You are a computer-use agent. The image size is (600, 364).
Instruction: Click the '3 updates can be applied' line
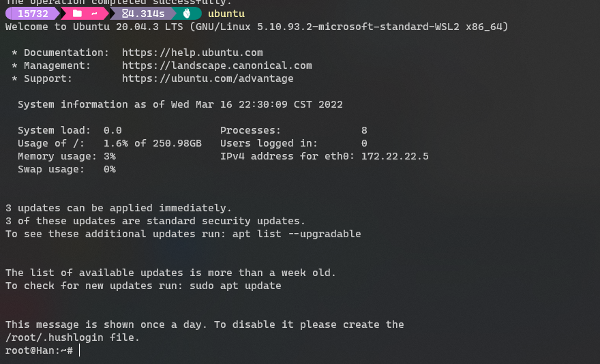[119, 208]
